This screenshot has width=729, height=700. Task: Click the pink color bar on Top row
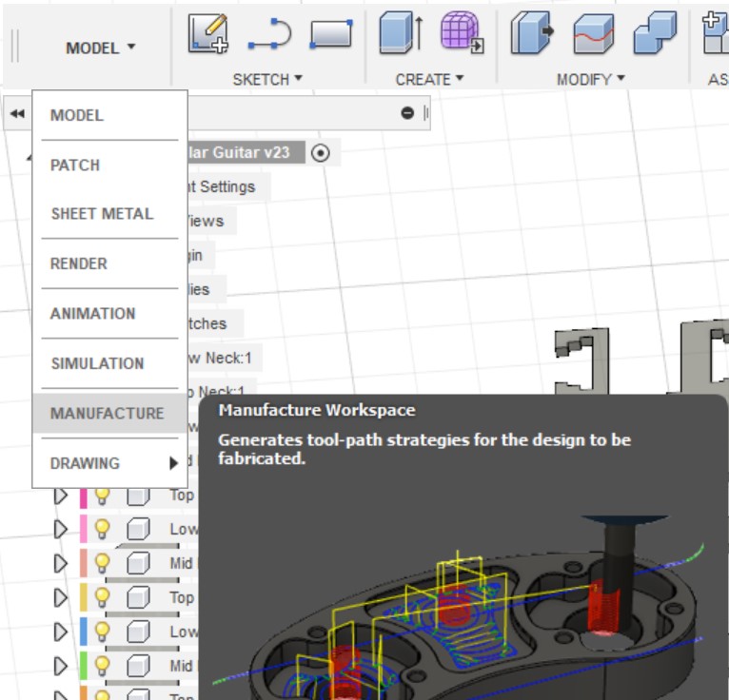tap(83, 497)
